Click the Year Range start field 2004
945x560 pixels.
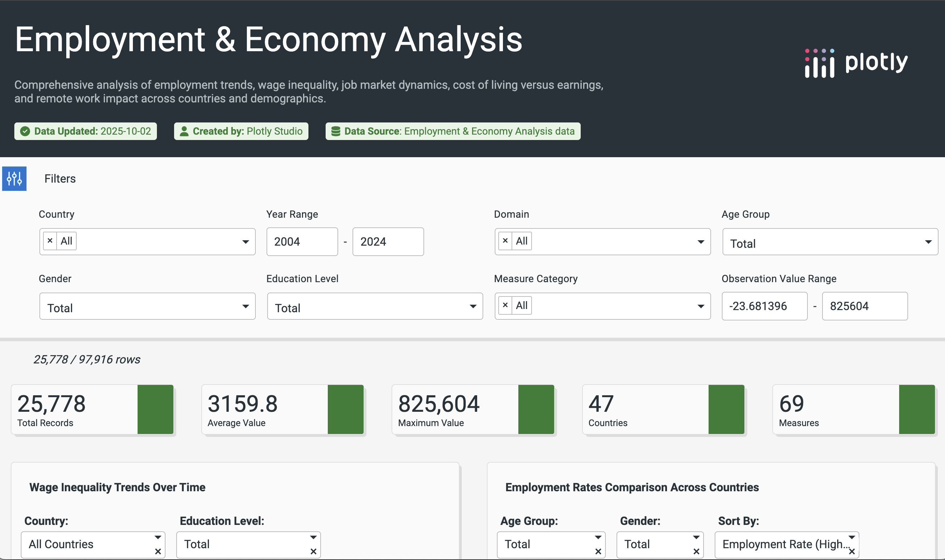point(302,242)
